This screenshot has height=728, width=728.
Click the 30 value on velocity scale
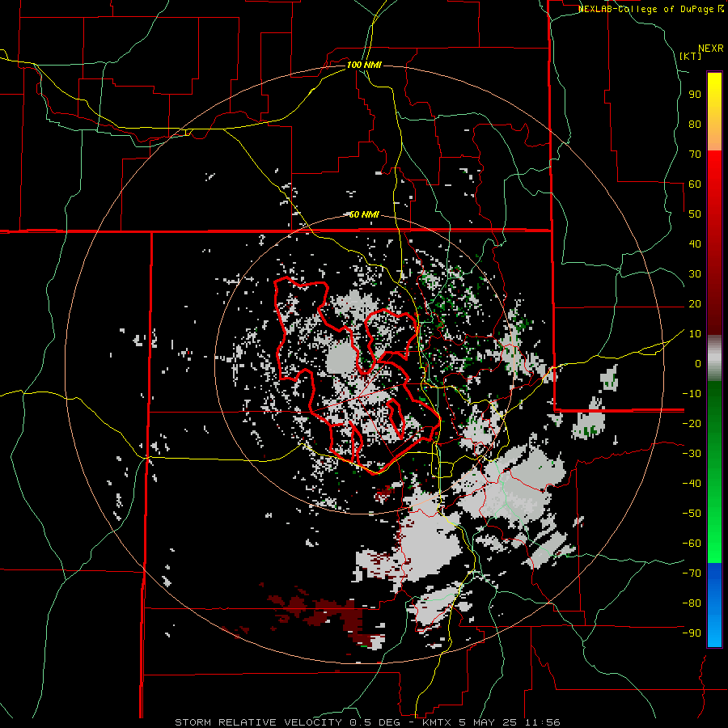coord(695,274)
